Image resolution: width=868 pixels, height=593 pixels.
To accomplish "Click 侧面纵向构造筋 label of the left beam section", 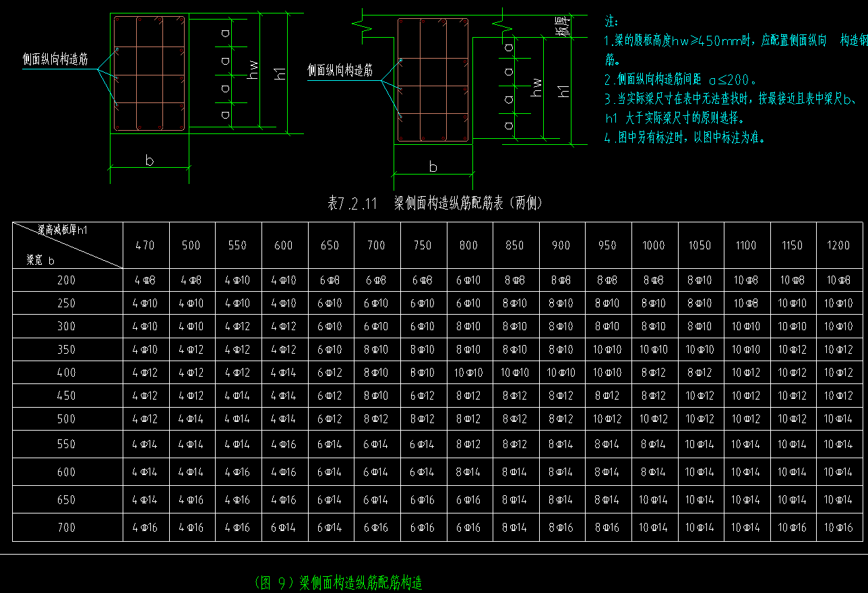I will pos(55,59).
